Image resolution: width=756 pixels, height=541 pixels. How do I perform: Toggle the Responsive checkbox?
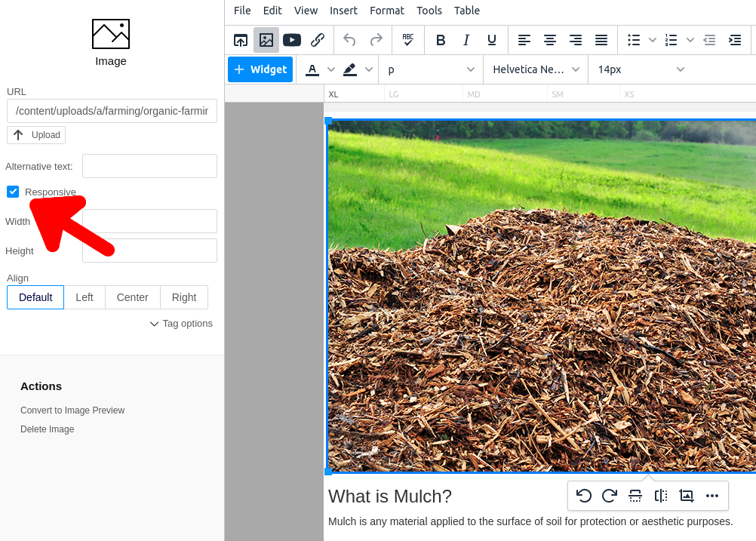pos(13,192)
